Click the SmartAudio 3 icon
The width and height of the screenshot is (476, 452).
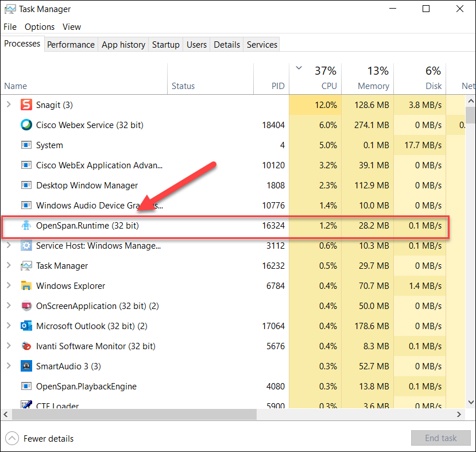click(x=26, y=366)
